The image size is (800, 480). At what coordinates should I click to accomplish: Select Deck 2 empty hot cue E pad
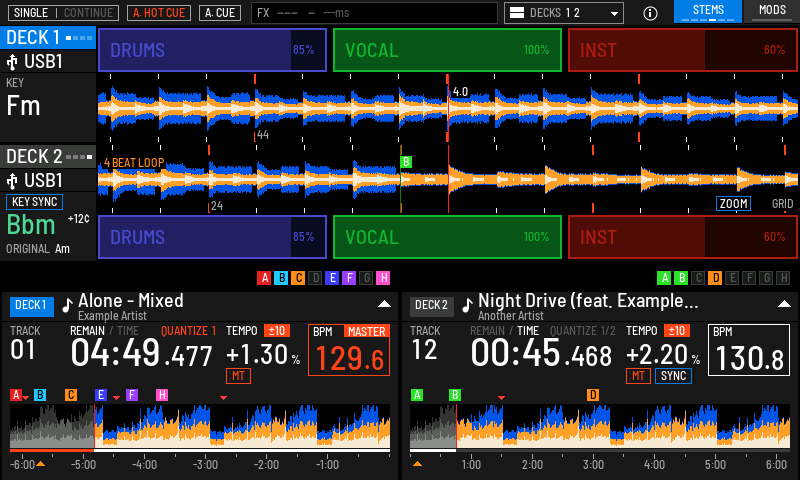tap(732, 278)
